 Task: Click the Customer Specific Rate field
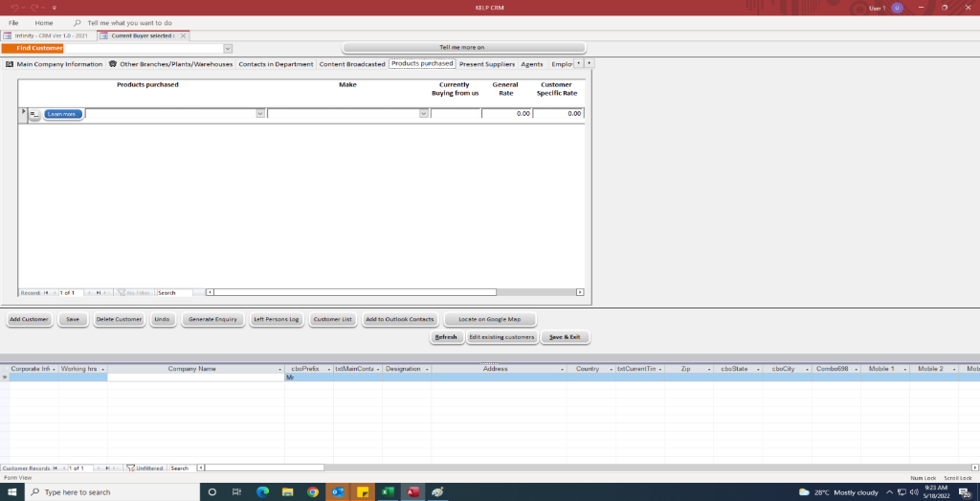point(557,113)
